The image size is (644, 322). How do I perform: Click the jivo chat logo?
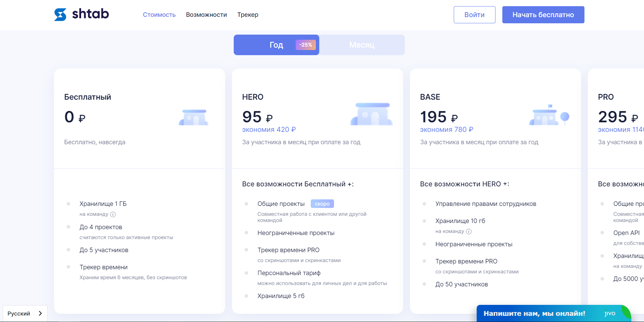[610, 313]
